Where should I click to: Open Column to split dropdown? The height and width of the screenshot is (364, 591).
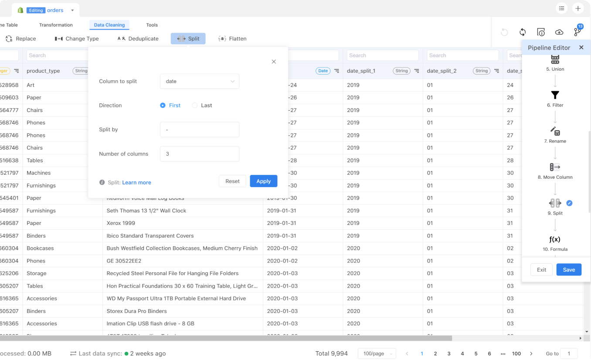(x=200, y=82)
